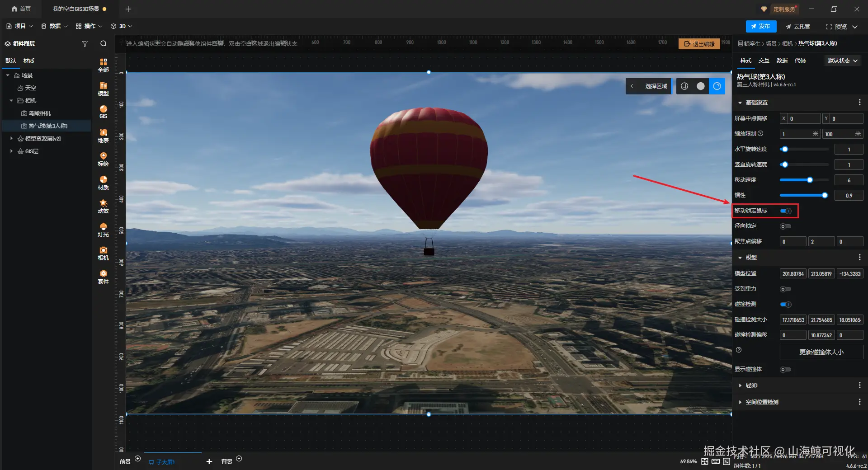
Task: Open the 材质 sidebar category icon
Action: point(104,183)
